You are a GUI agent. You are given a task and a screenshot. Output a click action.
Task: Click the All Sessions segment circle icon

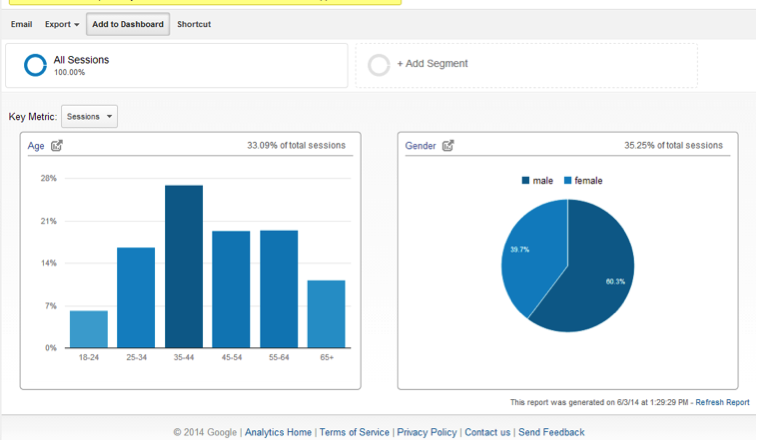(x=35, y=65)
